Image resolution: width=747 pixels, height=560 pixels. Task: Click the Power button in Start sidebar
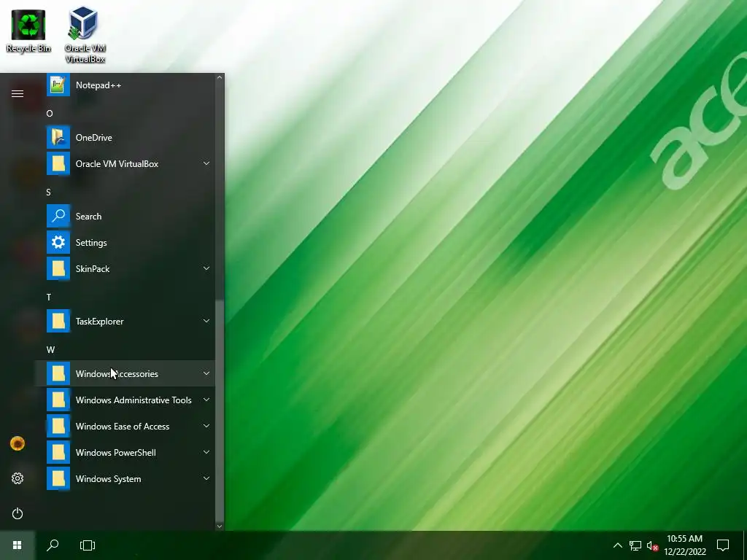pos(18,513)
